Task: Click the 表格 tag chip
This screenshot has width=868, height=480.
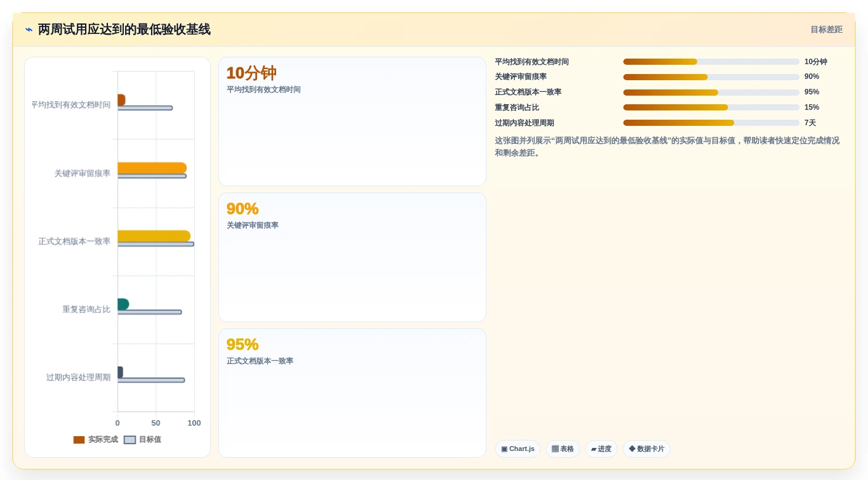Action: [562, 449]
